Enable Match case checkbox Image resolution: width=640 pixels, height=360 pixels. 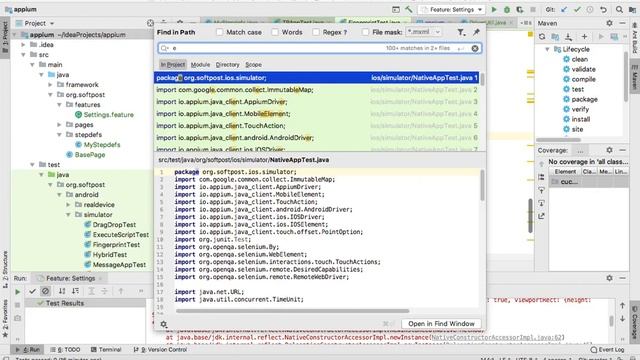point(220,32)
